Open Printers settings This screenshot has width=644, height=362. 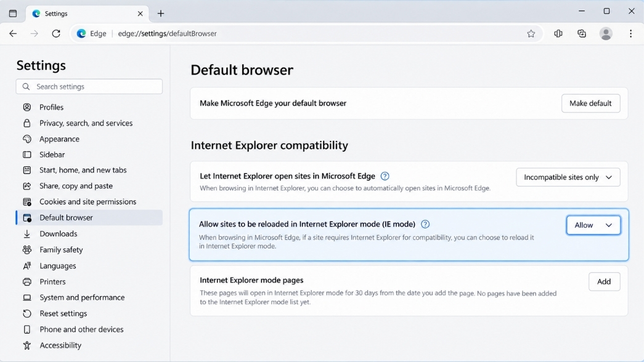[89, 281]
